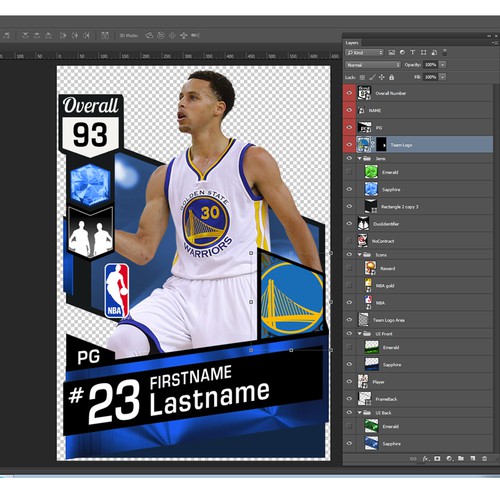Hide the Player layer
The image size is (500, 500).
tap(349, 381)
